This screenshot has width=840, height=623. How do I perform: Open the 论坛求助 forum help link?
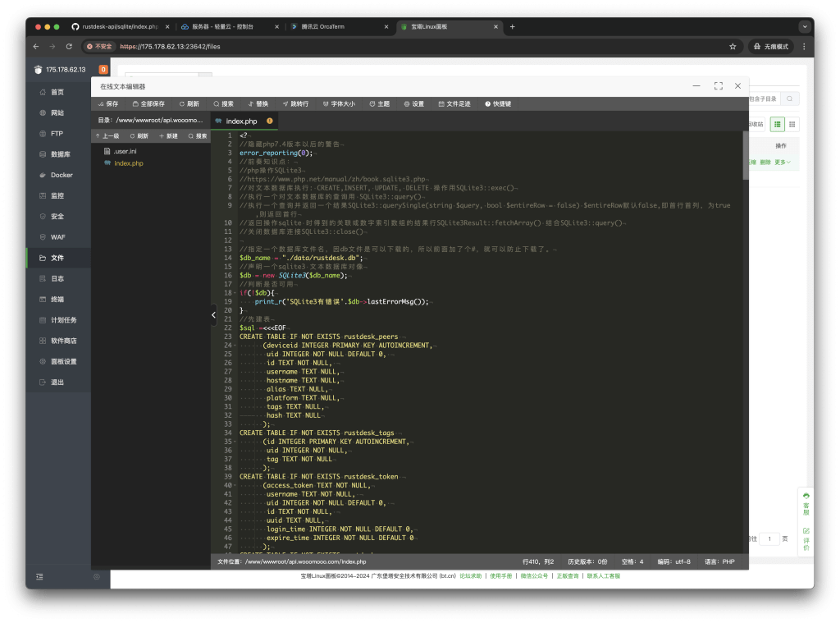(x=470, y=576)
